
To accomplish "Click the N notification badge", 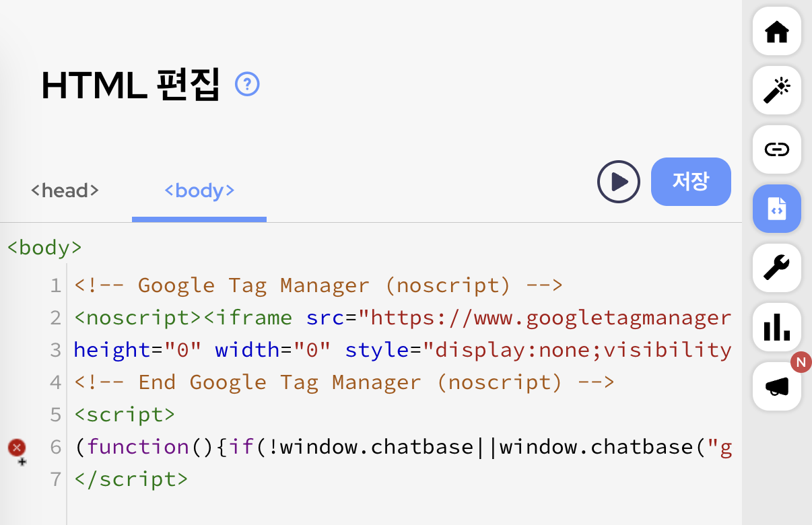I will pyautogui.click(x=801, y=362).
